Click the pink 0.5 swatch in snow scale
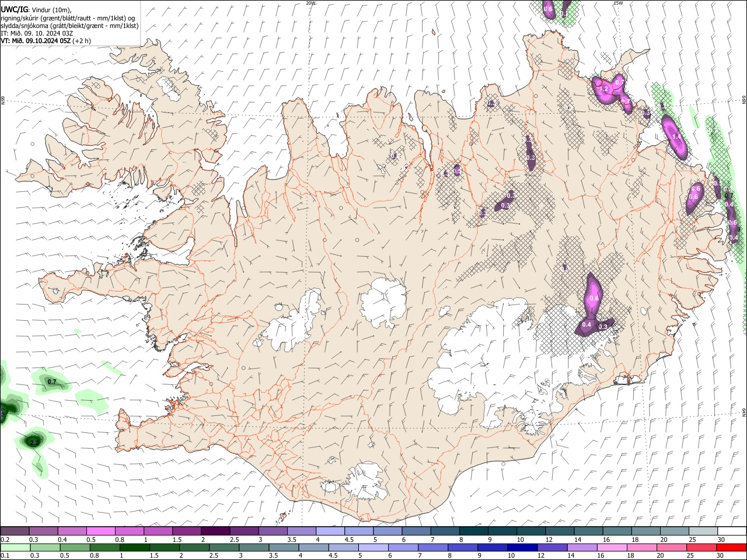This screenshot has width=747, height=560. coord(101,531)
